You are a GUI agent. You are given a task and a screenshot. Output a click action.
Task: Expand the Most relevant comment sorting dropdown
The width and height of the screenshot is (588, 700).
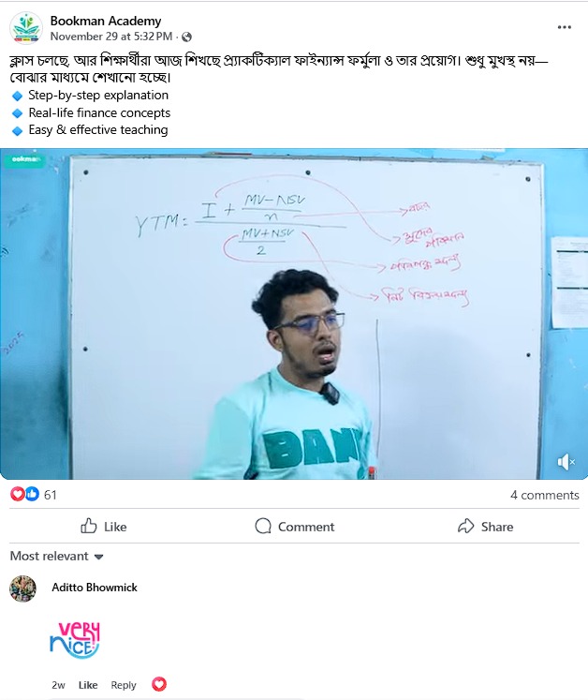click(x=57, y=556)
